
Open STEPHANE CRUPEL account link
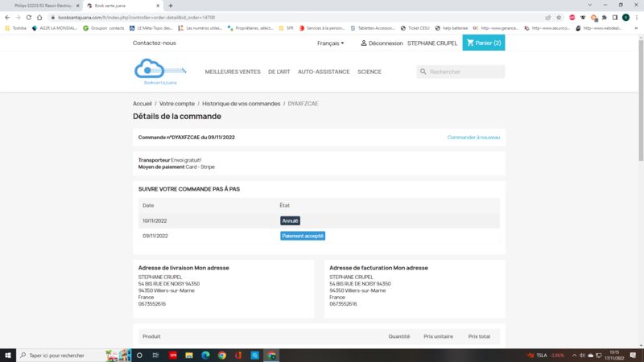[x=432, y=43]
